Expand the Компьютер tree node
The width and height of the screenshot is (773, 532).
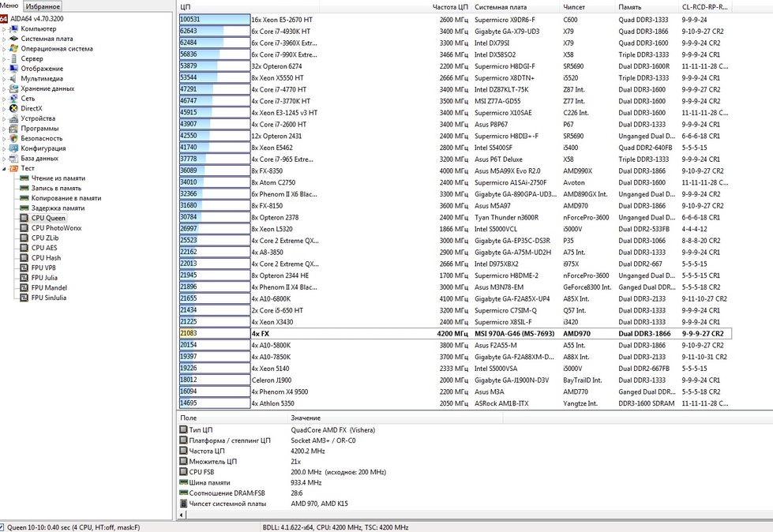click(4, 28)
